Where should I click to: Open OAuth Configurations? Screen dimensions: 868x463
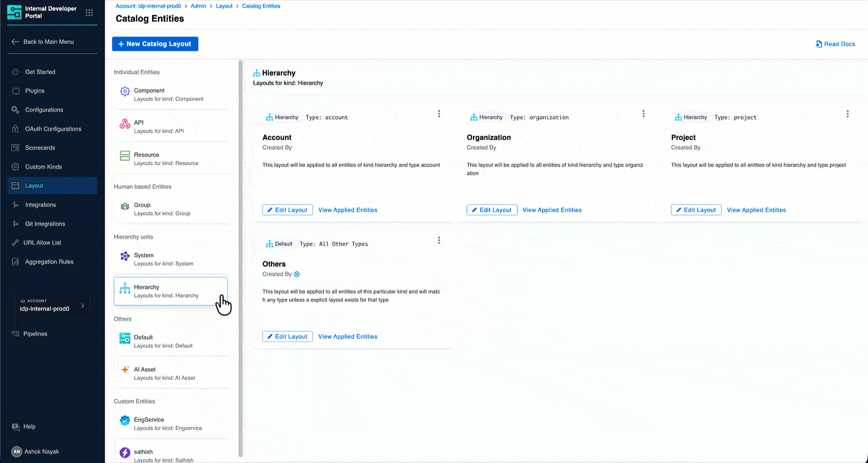[52, 129]
